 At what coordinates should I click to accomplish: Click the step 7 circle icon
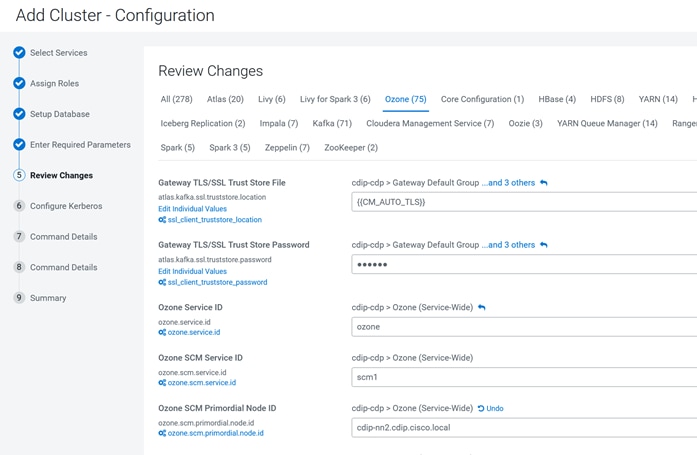coord(19,236)
